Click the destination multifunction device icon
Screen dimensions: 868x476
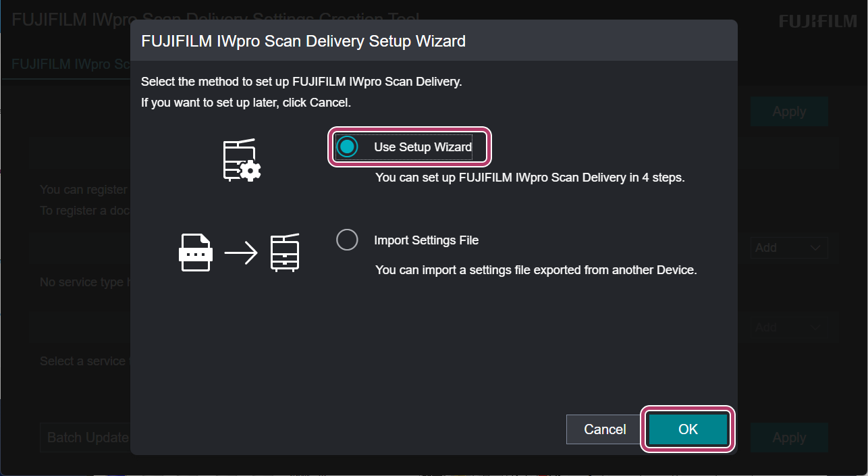pos(285,253)
